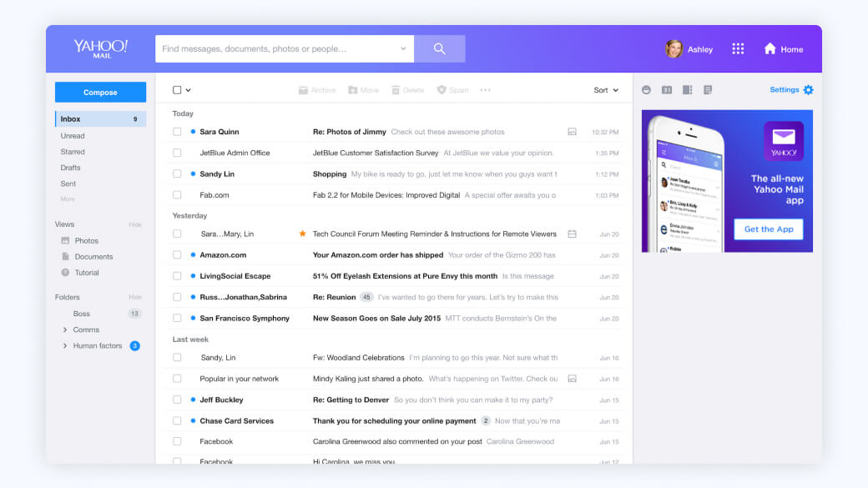Click unread dot on Sandy Lin Shopping email
Viewport: 868px width, 488px height.
tap(193, 174)
